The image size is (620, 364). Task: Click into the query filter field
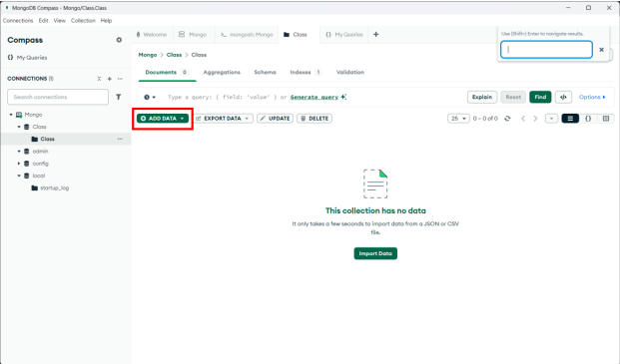click(224, 97)
